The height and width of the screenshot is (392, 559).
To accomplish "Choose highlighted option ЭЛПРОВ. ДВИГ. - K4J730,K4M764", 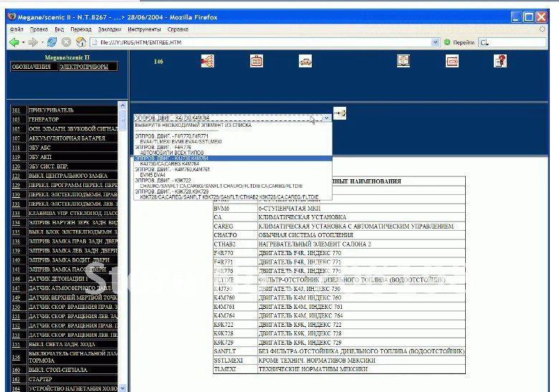I will coord(233,158).
